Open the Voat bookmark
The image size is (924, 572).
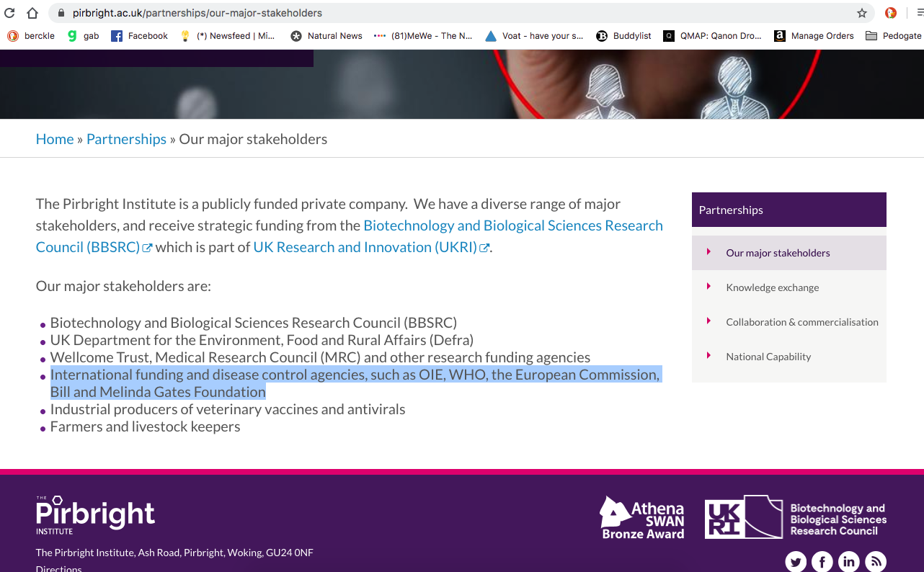tap(534, 36)
